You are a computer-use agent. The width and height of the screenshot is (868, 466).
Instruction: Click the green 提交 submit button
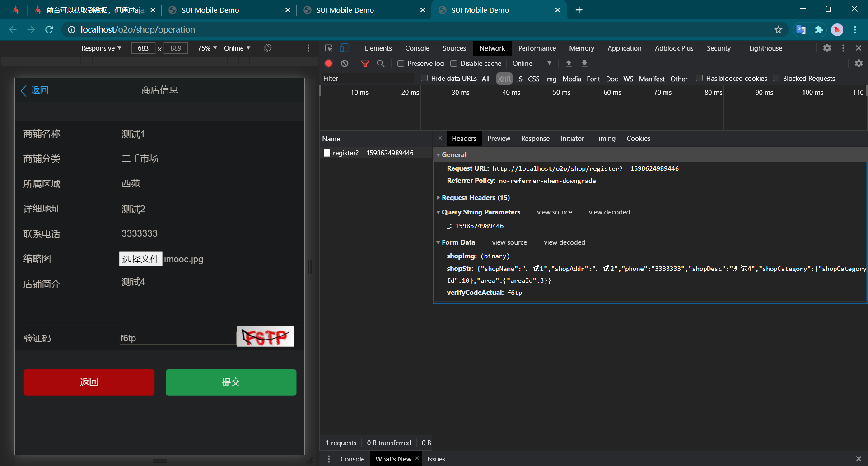[231, 382]
